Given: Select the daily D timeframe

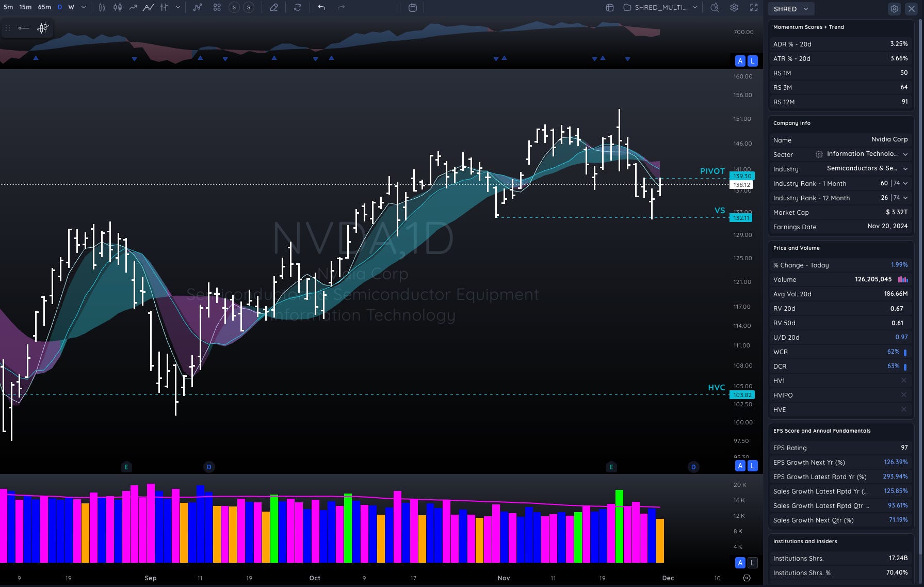Looking at the screenshot, I should pos(60,7).
